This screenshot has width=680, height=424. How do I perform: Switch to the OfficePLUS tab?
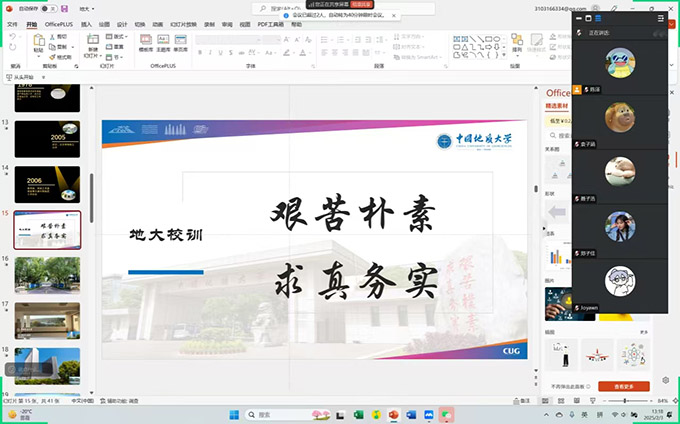click(59, 23)
